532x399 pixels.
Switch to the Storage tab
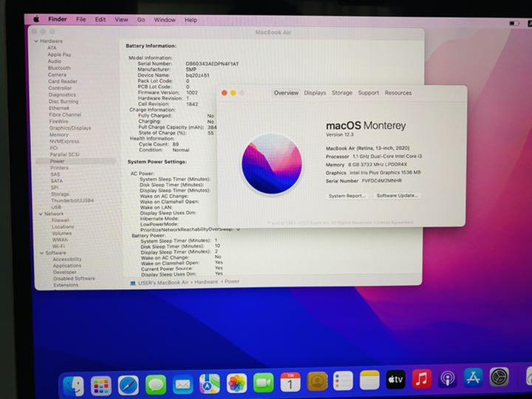coord(341,92)
